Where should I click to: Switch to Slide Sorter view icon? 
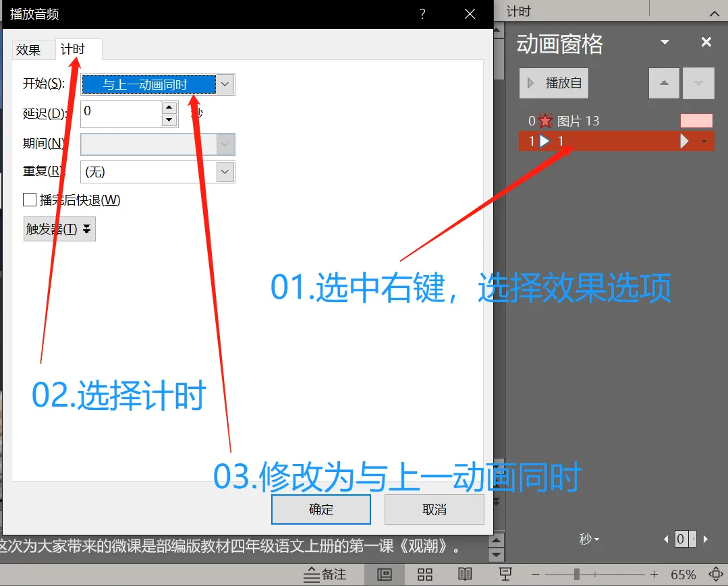(x=425, y=575)
